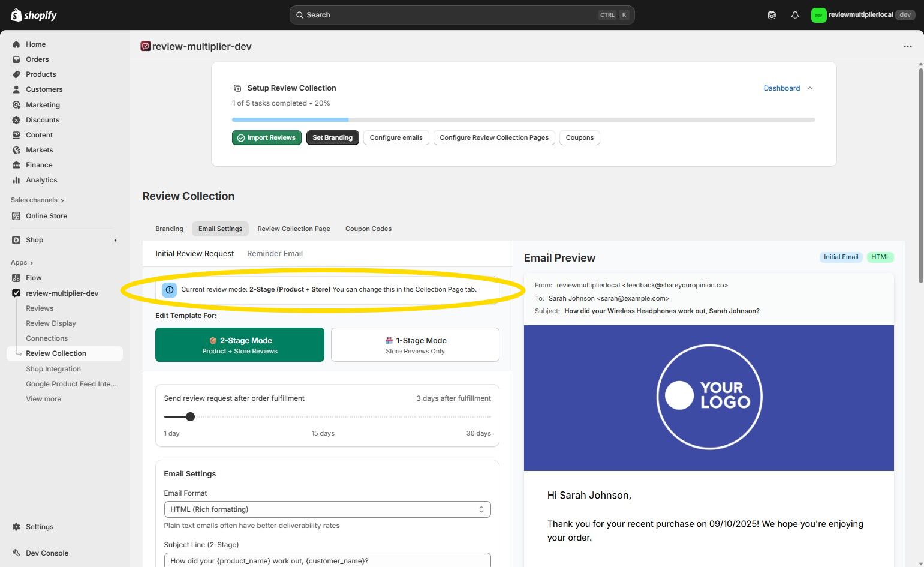The height and width of the screenshot is (567, 924).
Task: Click the Analytics bar chart icon
Action: click(16, 180)
